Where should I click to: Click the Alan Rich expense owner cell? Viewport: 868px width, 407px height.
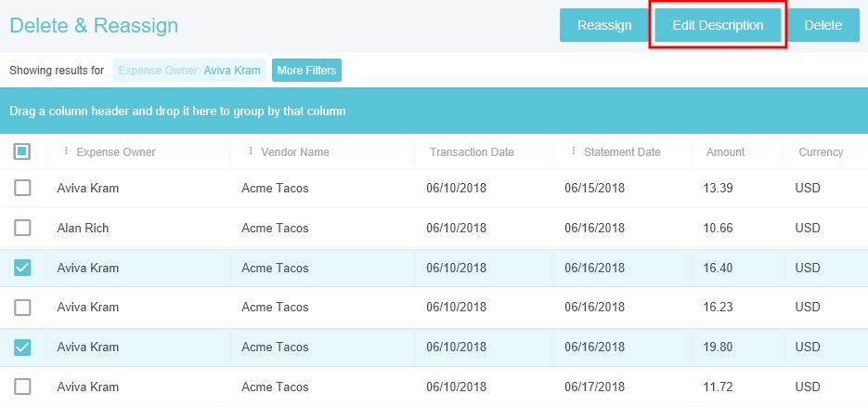(83, 228)
